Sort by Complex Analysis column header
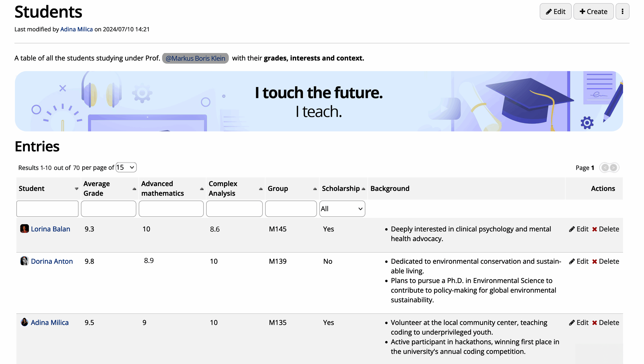Image resolution: width=644 pixels, height=364 pixels. coord(223,188)
